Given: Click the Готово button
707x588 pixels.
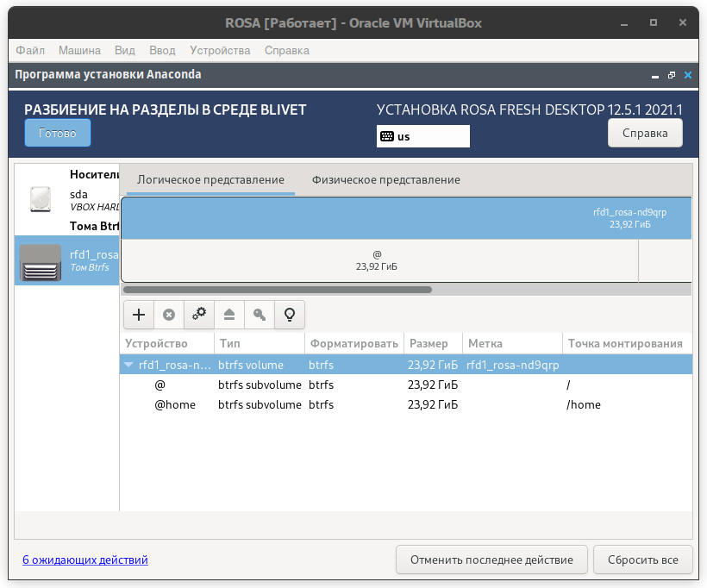Looking at the screenshot, I should pos(58,133).
